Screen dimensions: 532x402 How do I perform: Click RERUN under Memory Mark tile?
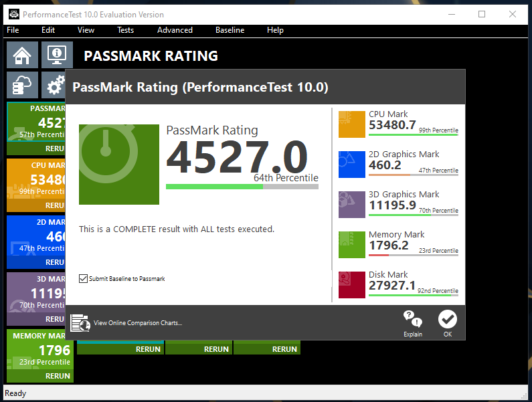(58, 376)
